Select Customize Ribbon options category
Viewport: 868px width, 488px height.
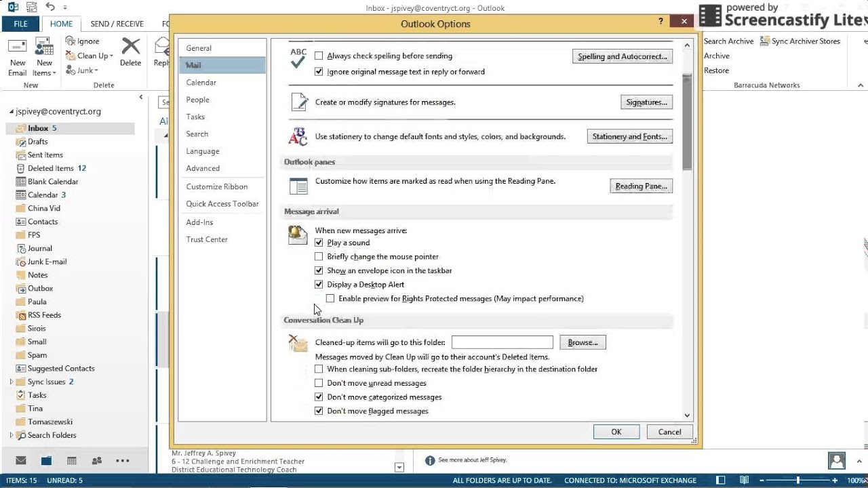[217, 187]
